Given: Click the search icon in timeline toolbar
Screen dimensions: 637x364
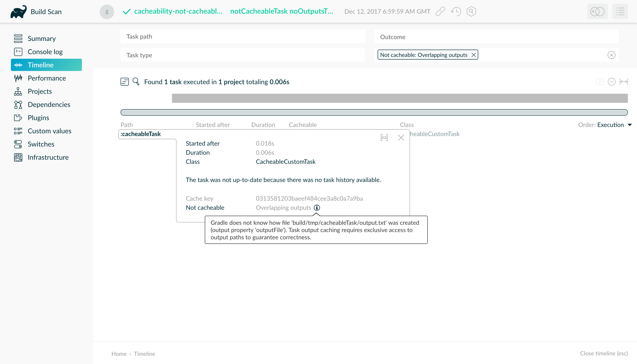Looking at the screenshot, I should point(136,82).
